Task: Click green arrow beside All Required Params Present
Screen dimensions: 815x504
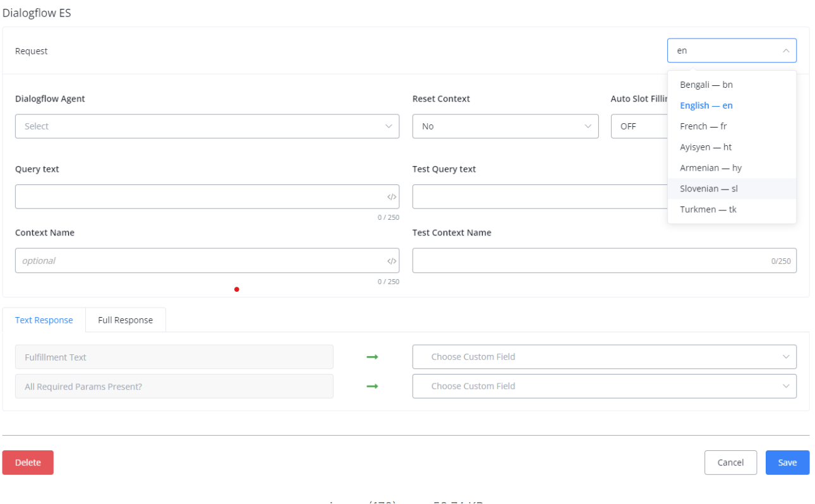Action: (x=372, y=386)
